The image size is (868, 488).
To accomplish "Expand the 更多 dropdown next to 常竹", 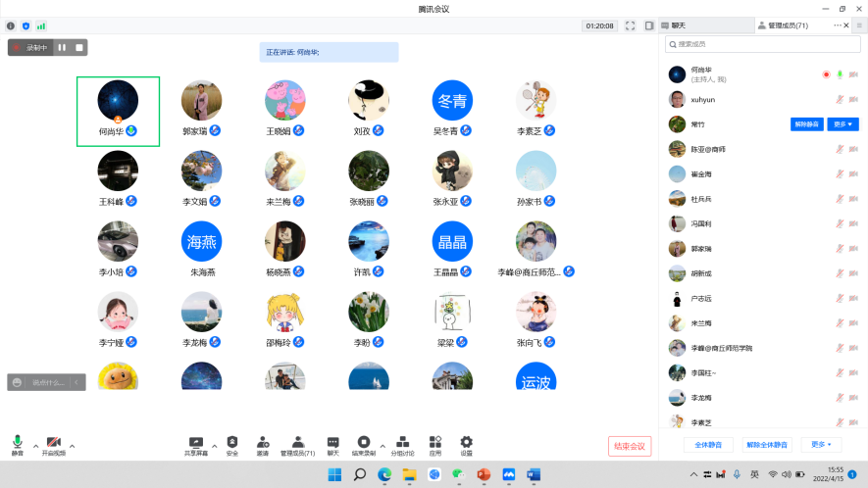I will 843,124.
